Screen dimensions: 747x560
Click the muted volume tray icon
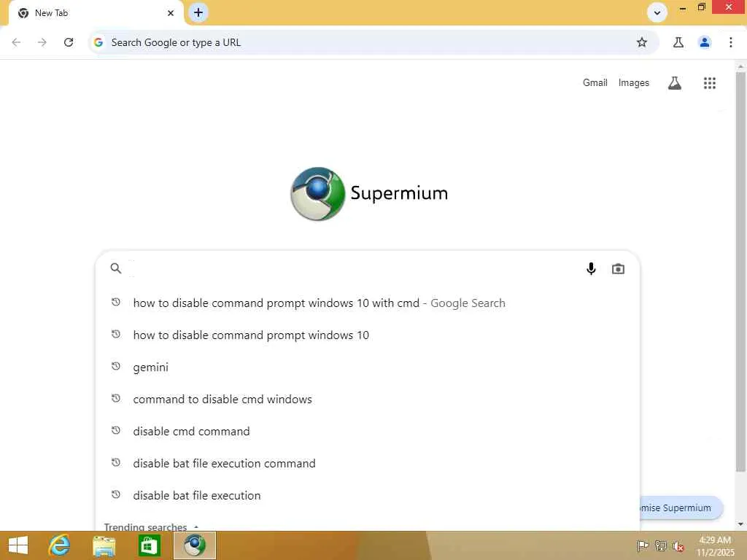(x=678, y=546)
